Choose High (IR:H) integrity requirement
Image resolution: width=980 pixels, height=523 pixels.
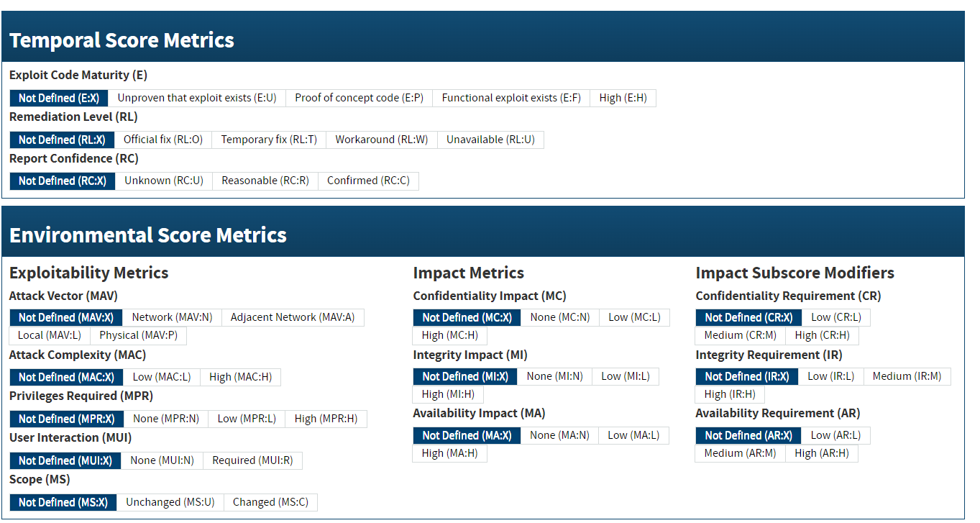(730, 394)
